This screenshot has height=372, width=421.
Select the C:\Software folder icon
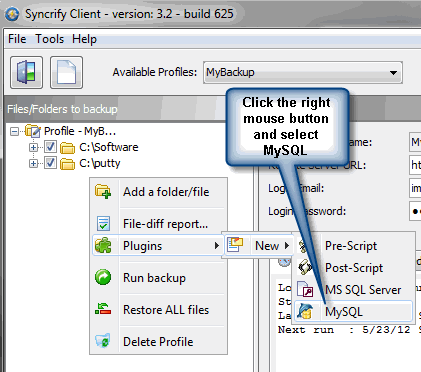[x=67, y=148]
